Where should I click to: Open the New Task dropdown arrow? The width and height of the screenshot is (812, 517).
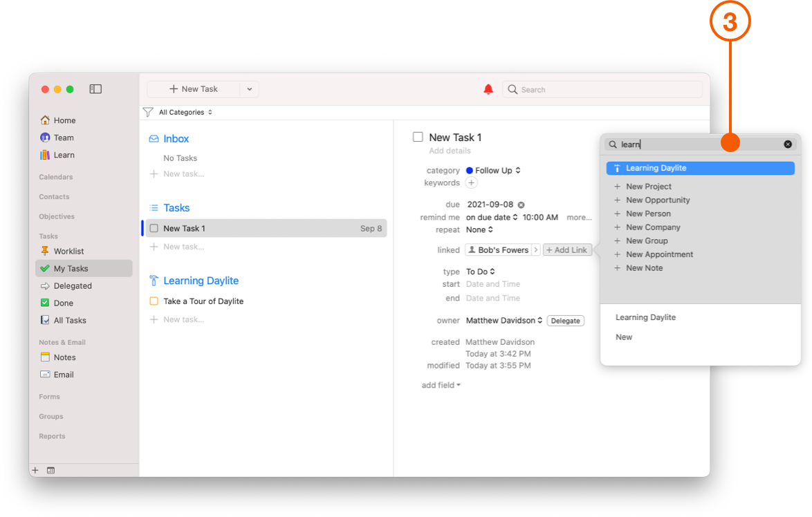250,89
